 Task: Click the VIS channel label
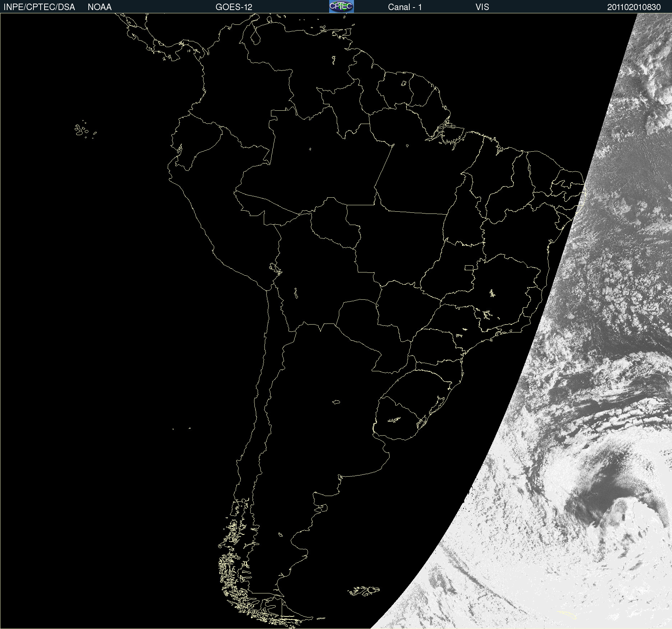tap(482, 7)
